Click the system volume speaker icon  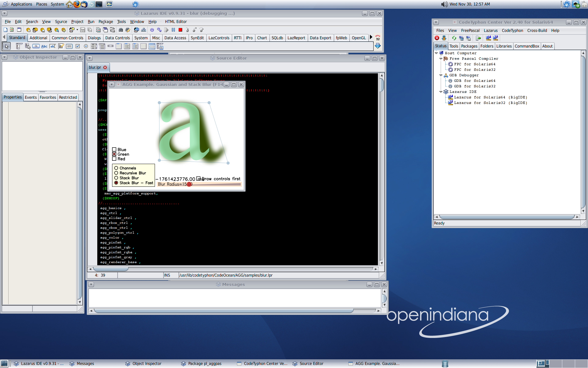444,4
